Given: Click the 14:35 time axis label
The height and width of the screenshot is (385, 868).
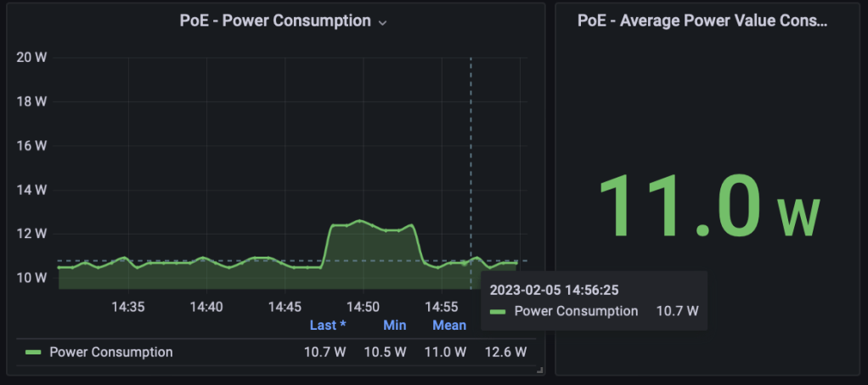Looking at the screenshot, I should pyautogui.click(x=127, y=307).
